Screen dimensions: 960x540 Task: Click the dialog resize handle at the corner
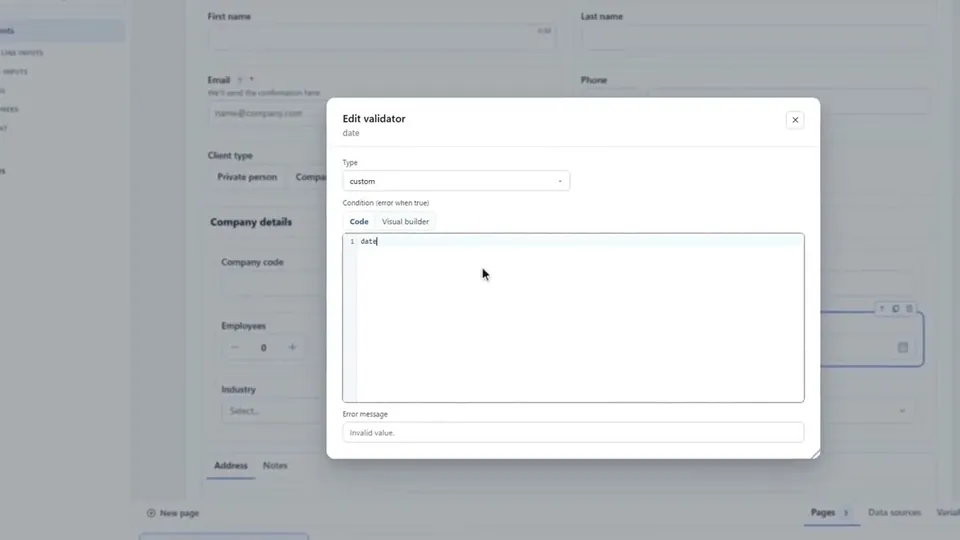point(815,454)
